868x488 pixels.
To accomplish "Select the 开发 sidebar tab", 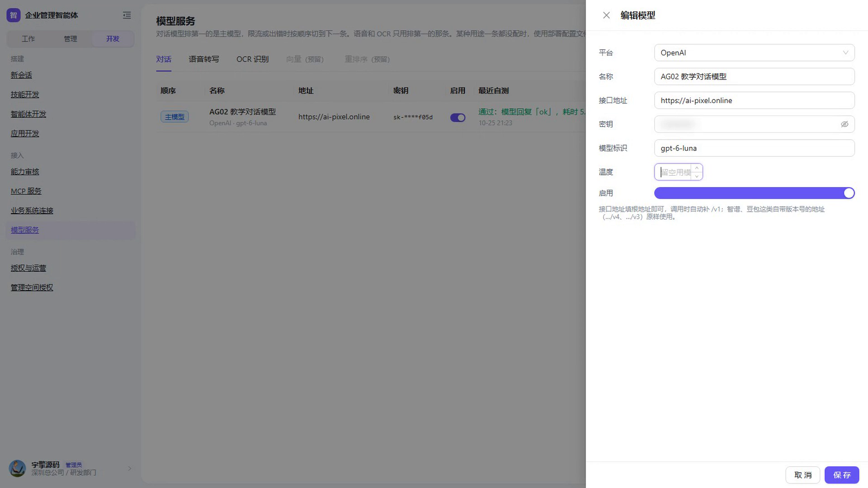I will 113,39.
